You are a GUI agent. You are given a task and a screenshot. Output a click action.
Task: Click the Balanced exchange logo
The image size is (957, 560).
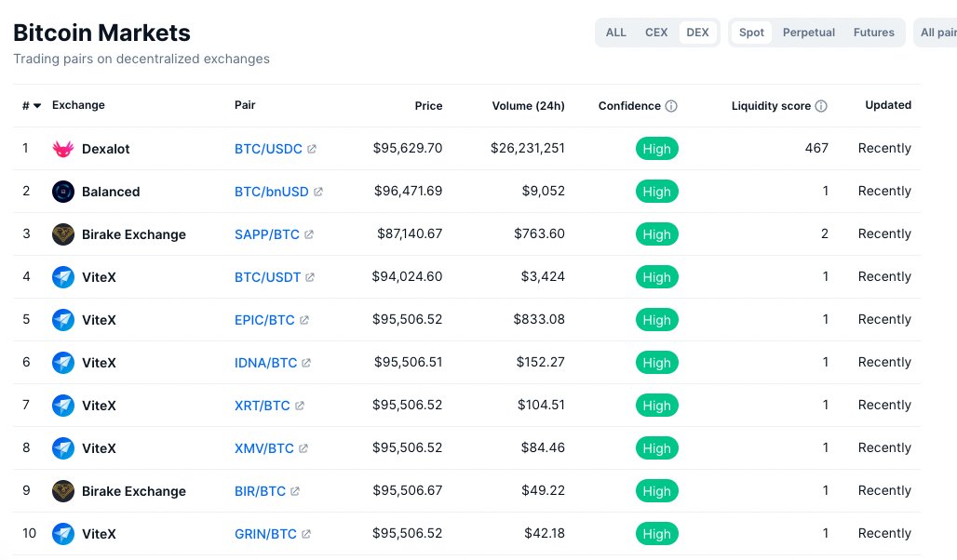62,191
